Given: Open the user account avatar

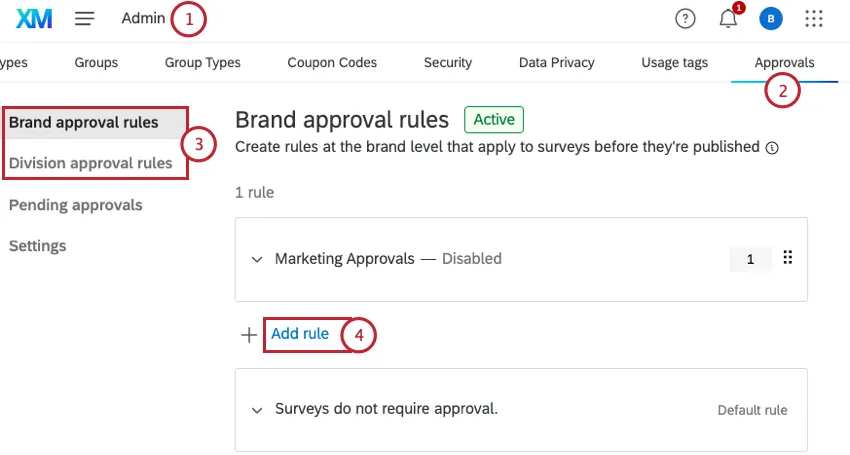Looking at the screenshot, I should [770, 18].
